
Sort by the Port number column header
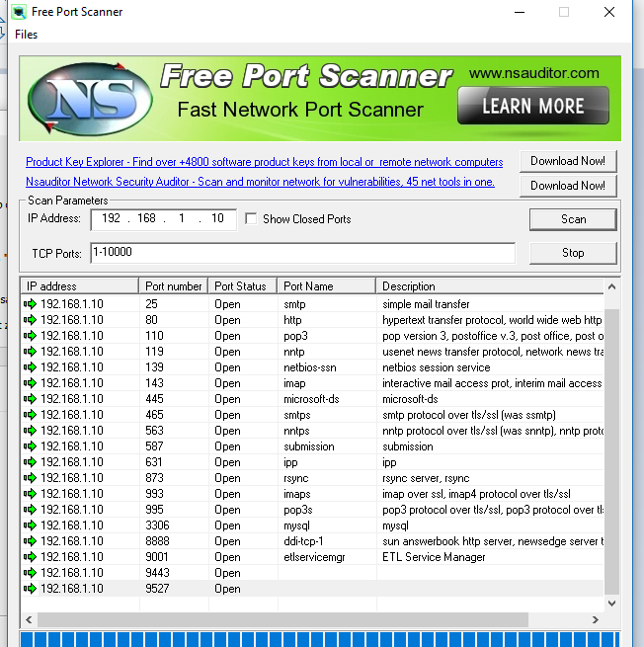tap(173, 286)
